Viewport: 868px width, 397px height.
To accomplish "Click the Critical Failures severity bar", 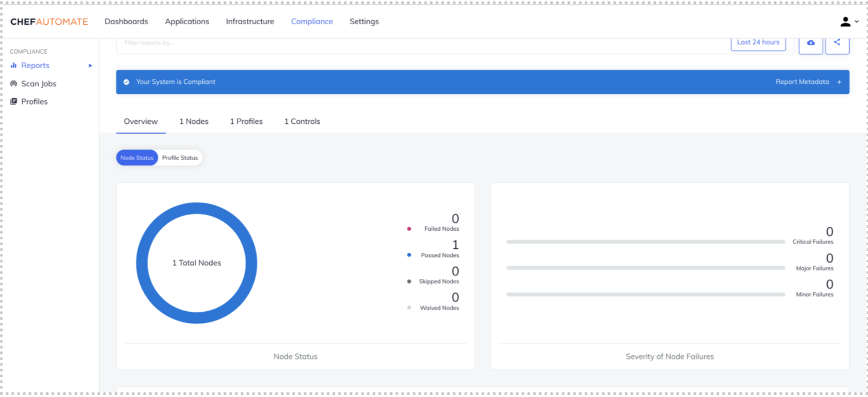I will click(x=645, y=242).
